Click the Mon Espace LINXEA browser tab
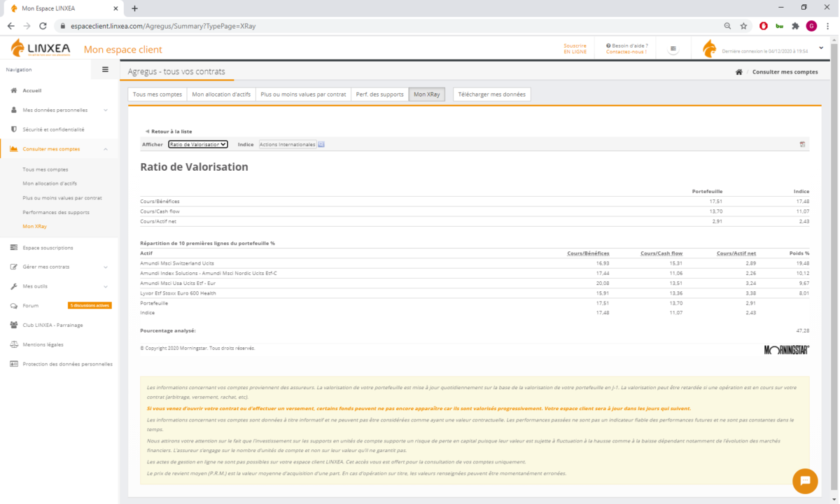The image size is (840, 504). (x=63, y=8)
